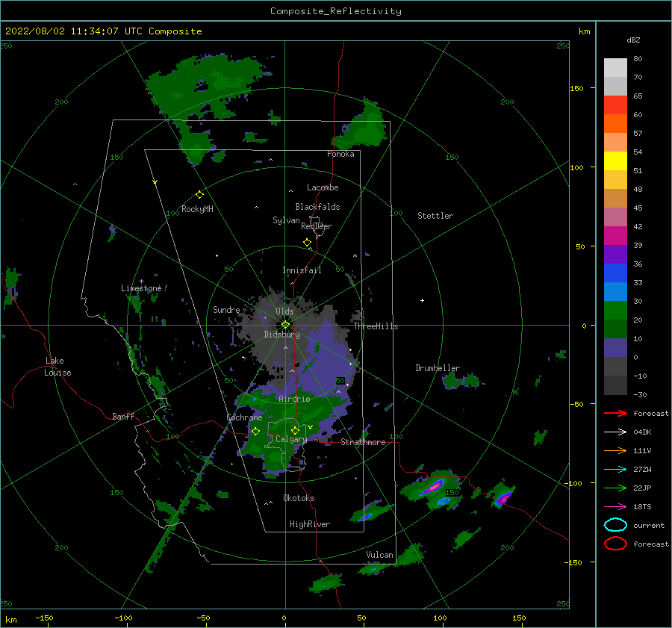Click yellow diamond marker beside RockyMH
672x628 pixels.
click(x=199, y=195)
